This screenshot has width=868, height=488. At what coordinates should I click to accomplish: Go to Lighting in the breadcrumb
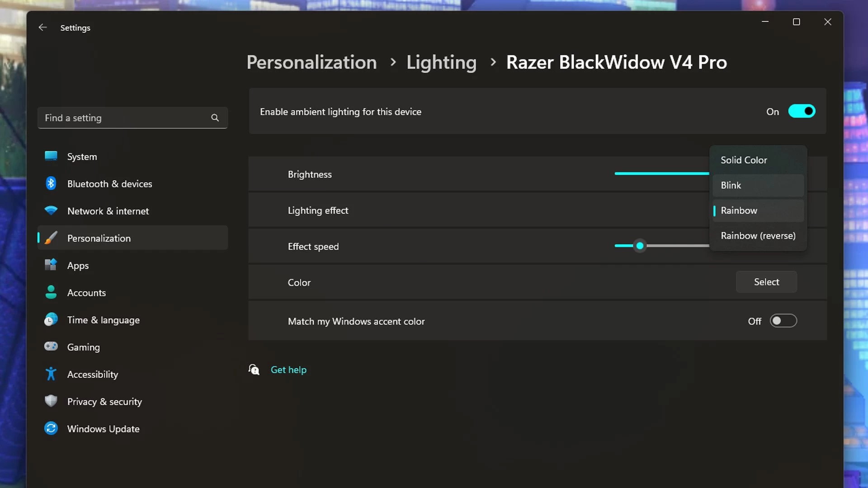[x=441, y=62]
